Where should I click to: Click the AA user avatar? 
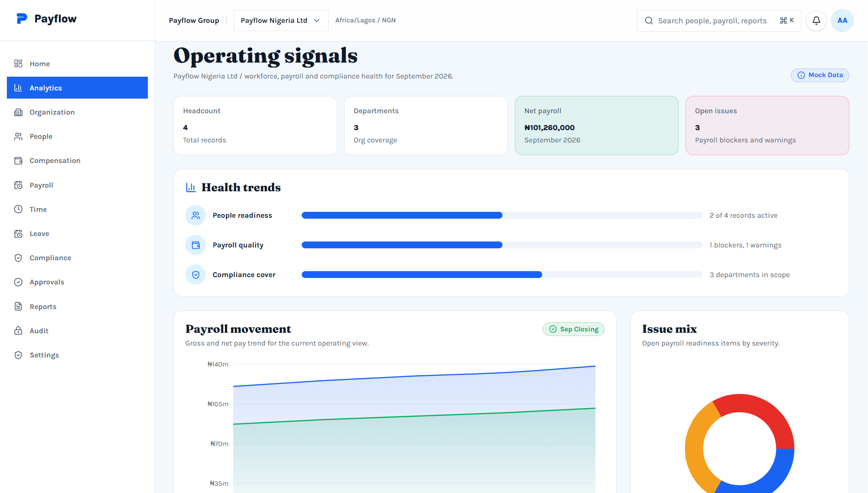pyautogui.click(x=842, y=21)
